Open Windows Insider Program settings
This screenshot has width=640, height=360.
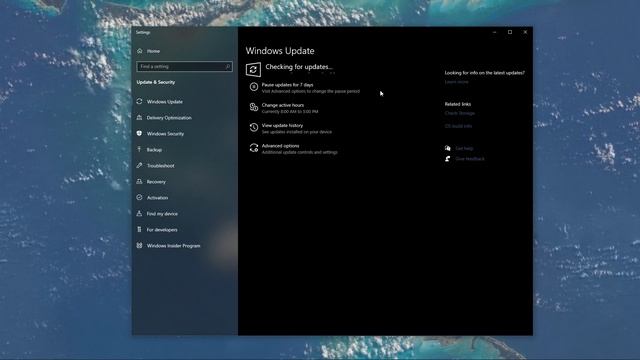click(x=169, y=246)
